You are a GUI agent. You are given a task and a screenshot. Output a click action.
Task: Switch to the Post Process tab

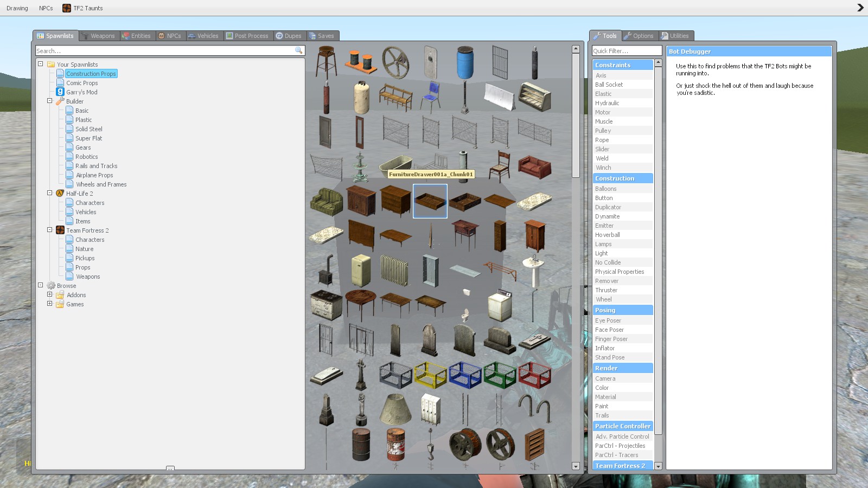[x=247, y=36]
